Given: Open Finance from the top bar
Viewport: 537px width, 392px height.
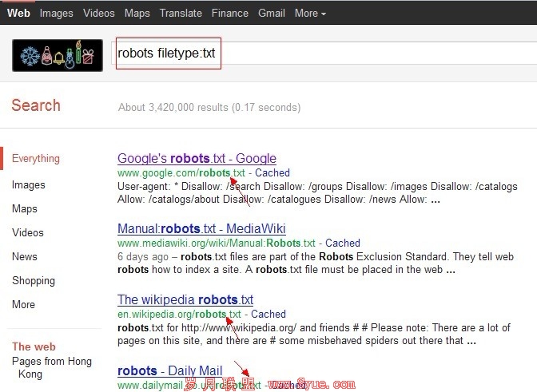Looking at the screenshot, I should [x=230, y=13].
